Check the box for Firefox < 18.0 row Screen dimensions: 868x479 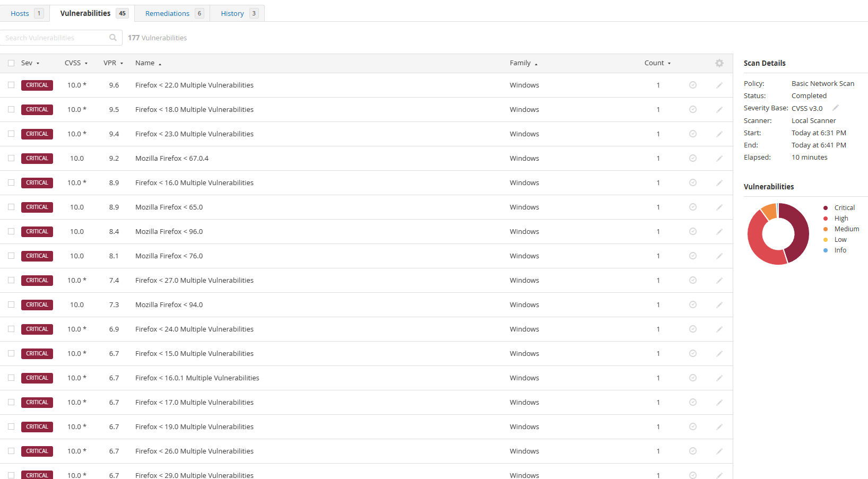(11, 109)
